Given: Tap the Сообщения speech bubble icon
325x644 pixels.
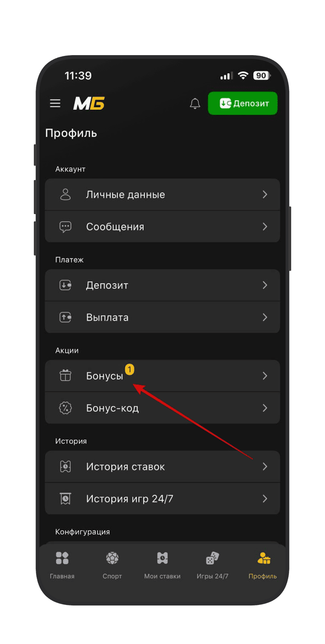Looking at the screenshot, I should click(x=65, y=227).
